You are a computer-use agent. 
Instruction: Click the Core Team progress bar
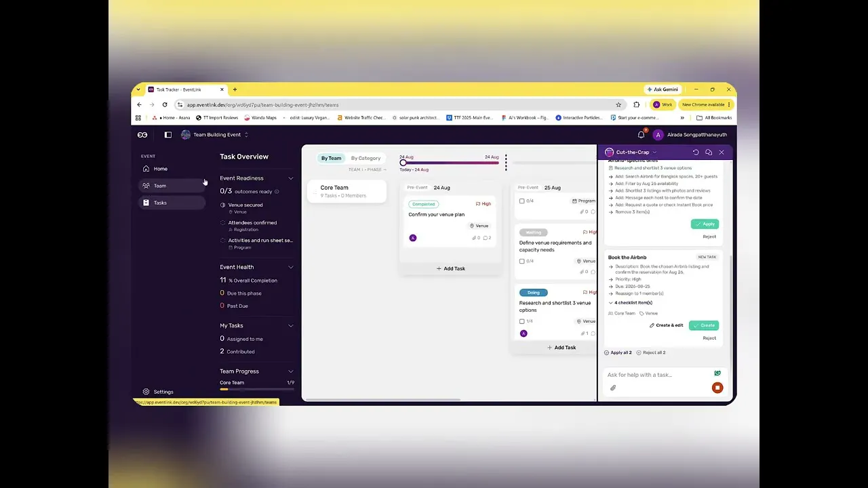coord(257,389)
